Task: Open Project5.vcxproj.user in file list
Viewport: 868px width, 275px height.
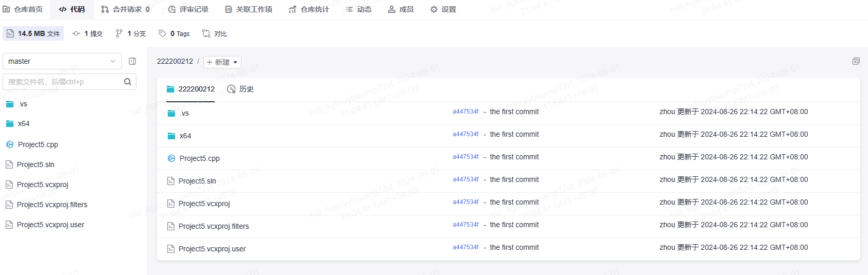Action: (x=212, y=249)
